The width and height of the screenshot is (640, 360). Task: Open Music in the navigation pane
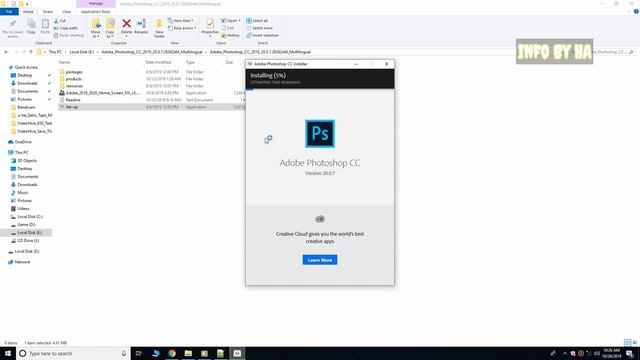[x=23, y=192]
